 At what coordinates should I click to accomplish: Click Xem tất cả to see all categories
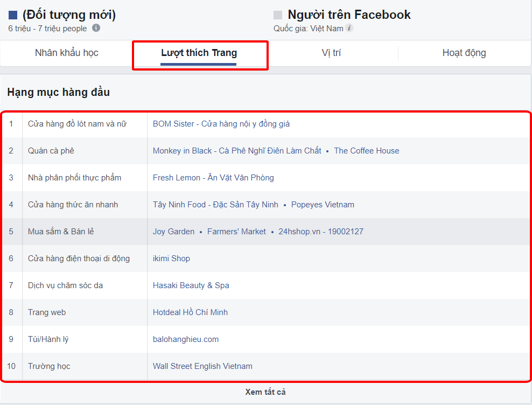(x=265, y=392)
